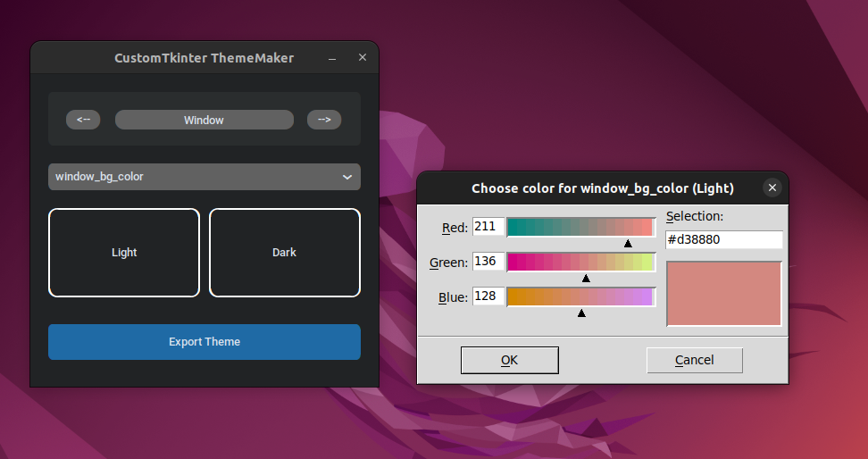Click the "Green:" label

click(x=449, y=263)
